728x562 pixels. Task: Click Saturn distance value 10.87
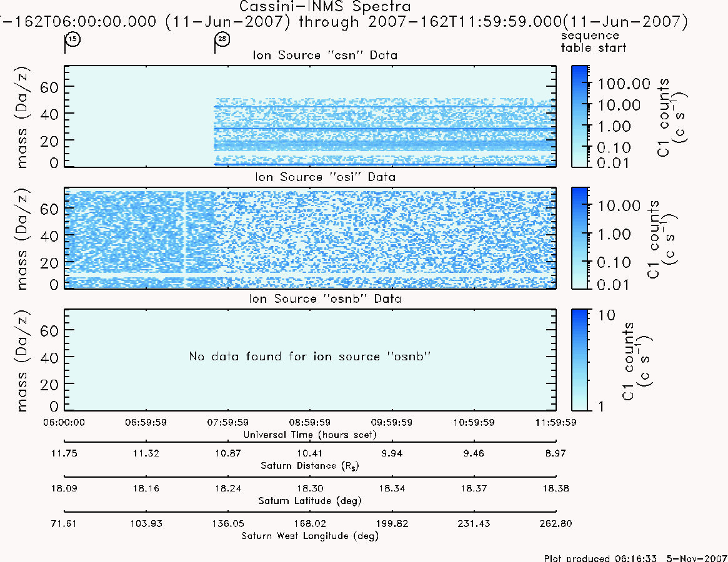point(228,453)
